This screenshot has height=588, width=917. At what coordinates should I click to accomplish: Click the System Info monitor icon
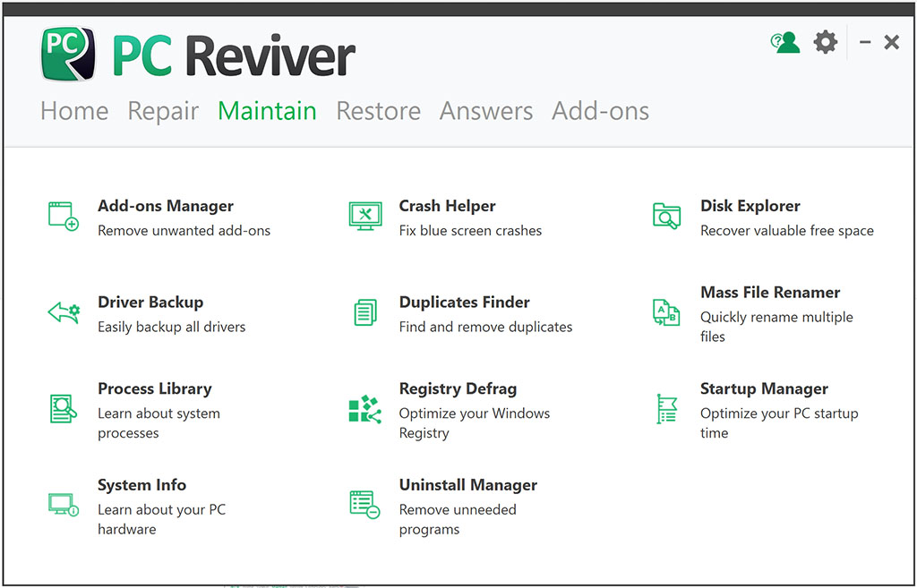(x=64, y=505)
